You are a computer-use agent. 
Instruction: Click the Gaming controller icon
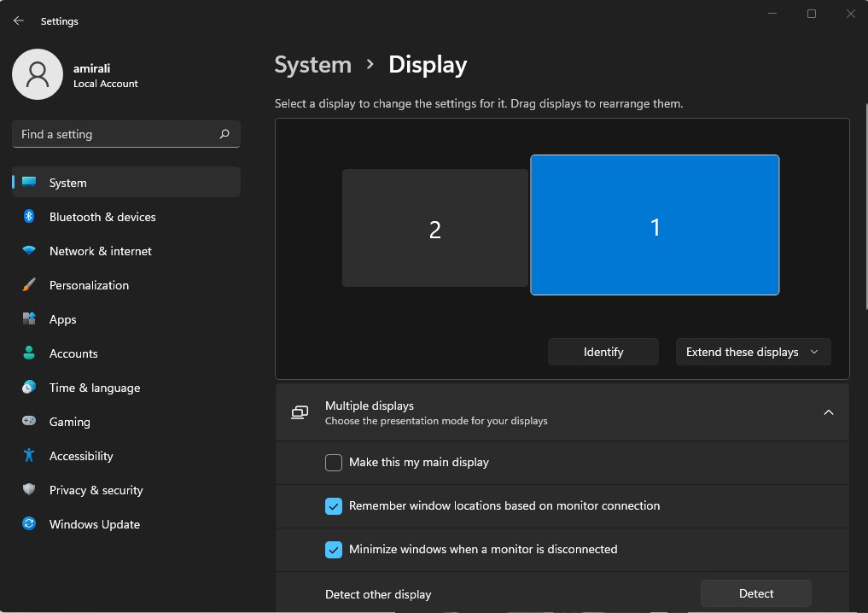click(29, 421)
